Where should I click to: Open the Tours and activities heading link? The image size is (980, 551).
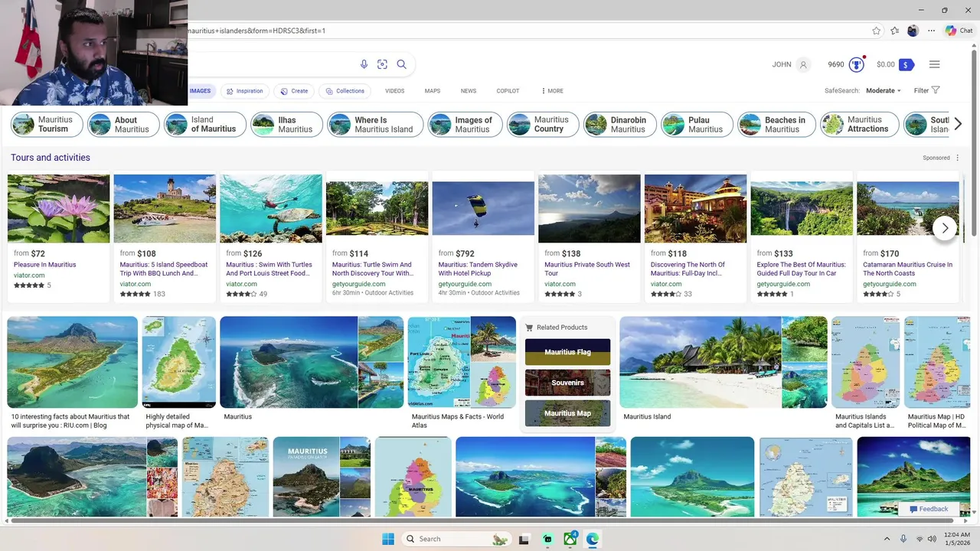51,158
